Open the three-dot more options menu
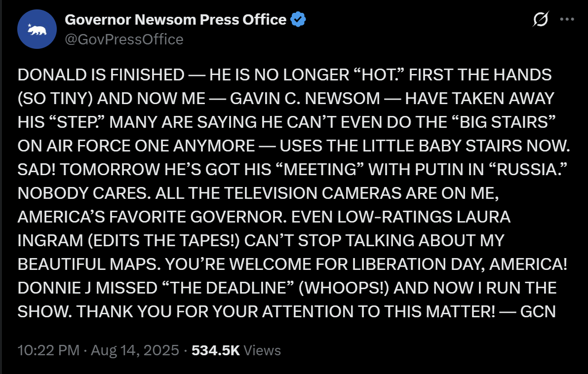The image size is (588, 374). point(567,19)
